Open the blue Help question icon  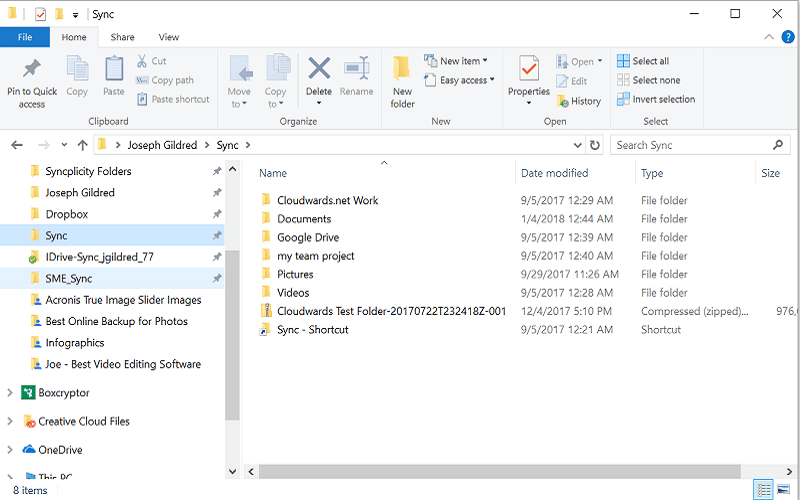point(788,37)
